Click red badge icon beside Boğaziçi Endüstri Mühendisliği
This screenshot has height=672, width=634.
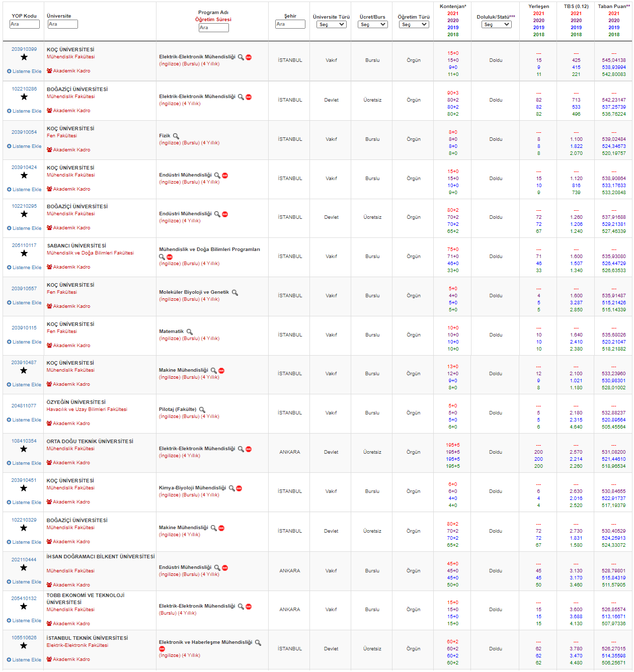pyautogui.click(x=225, y=214)
